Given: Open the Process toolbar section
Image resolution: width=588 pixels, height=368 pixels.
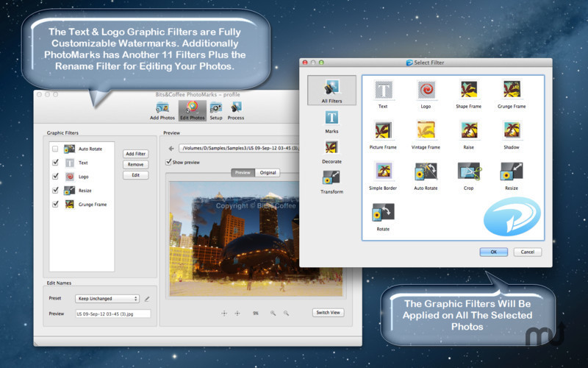Looking at the screenshot, I should (x=236, y=109).
